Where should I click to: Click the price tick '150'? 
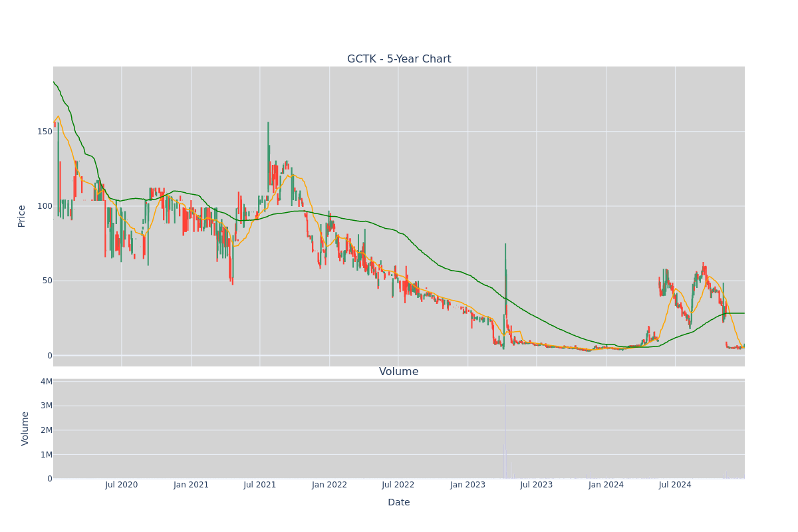click(x=45, y=132)
